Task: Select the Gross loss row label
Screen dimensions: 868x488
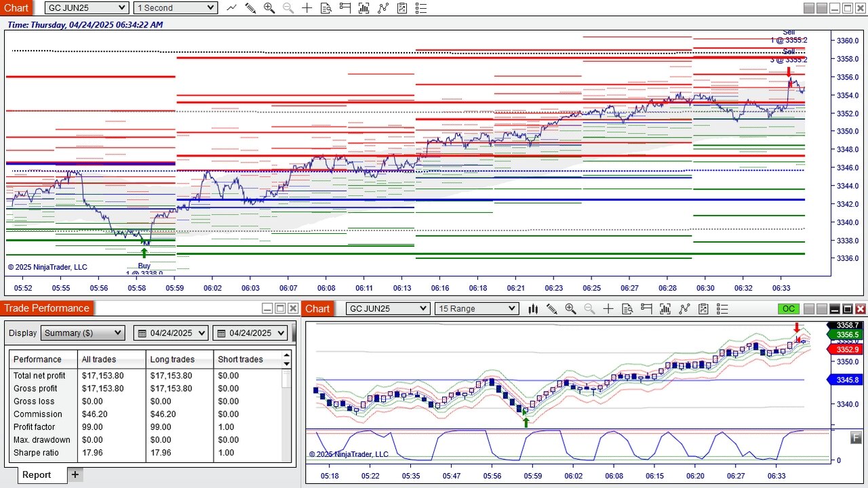Action: pos(34,401)
